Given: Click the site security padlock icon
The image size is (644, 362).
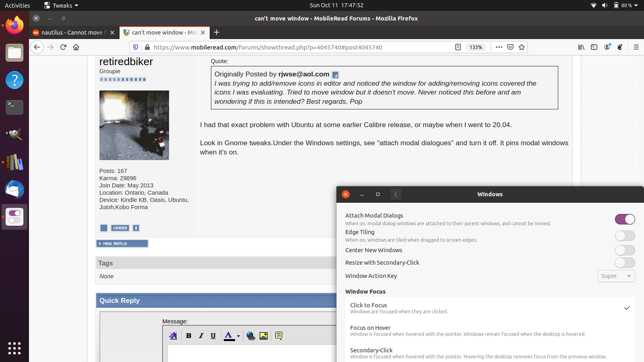Looking at the screenshot, I should [147, 47].
